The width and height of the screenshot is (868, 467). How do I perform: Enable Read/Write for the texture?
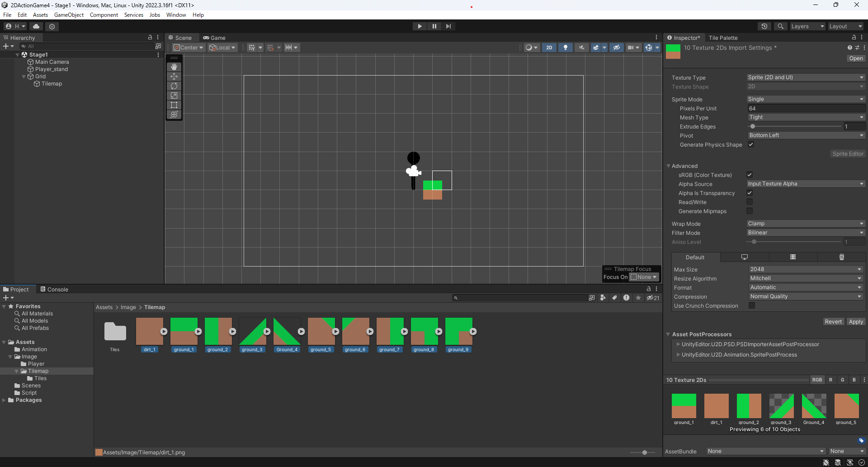[x=749, y=202]
